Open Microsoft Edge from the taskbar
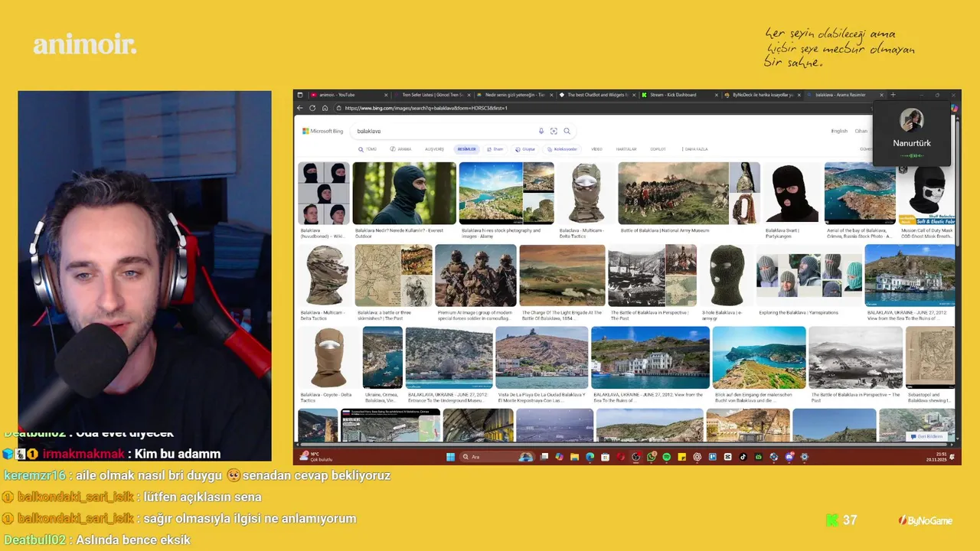This screenshot has height=551, width=980. coord(590,457)
